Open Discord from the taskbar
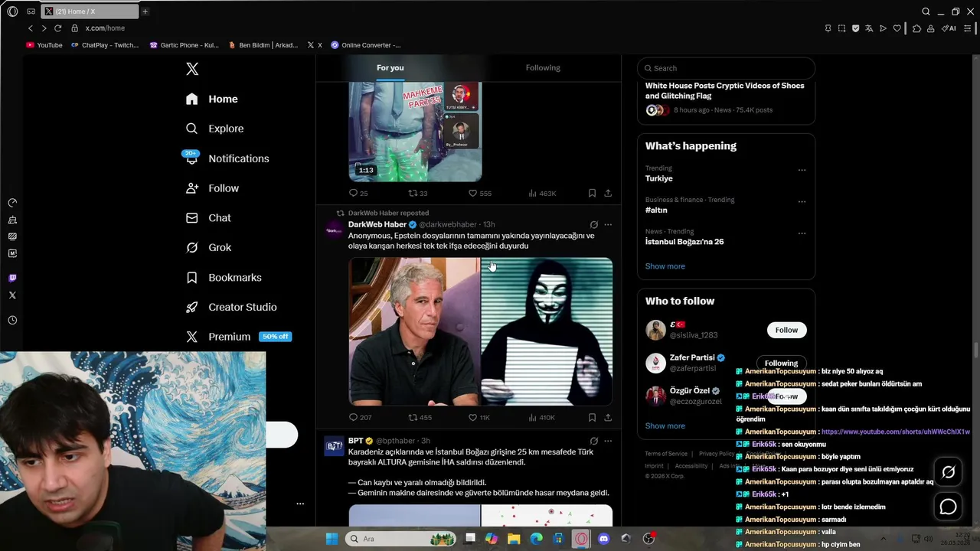980x551 pixels. pyautogui.click(x=603, y=539)
